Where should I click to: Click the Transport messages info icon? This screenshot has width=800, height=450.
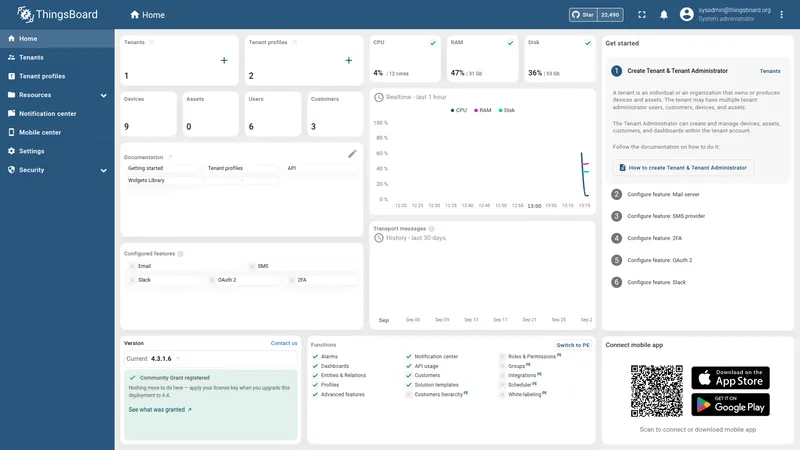click(431, 229)
